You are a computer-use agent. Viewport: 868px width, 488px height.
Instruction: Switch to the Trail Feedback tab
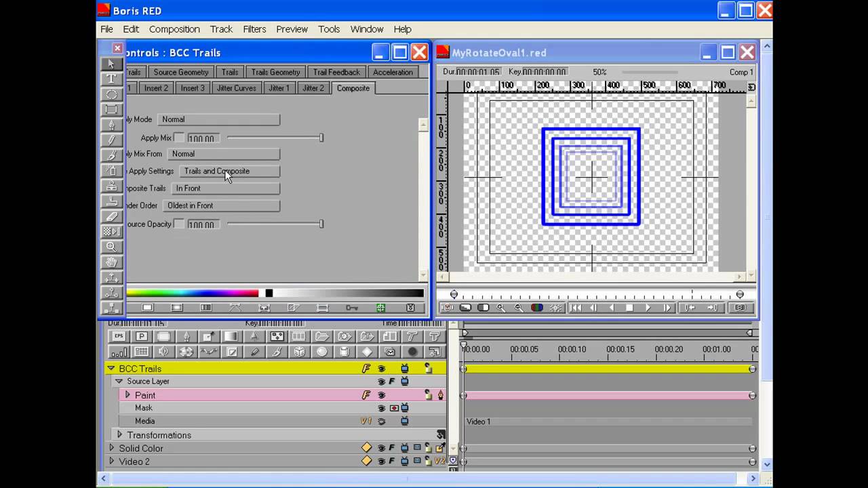point(336,72)
